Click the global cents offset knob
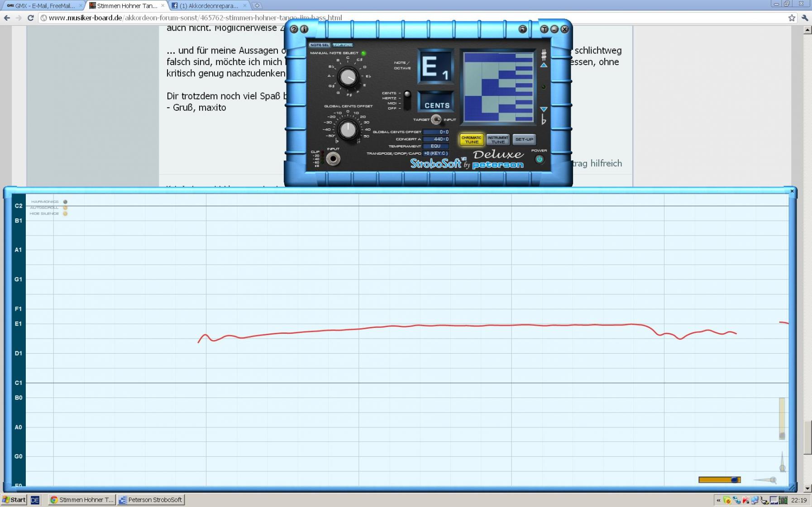 (348, 130)
